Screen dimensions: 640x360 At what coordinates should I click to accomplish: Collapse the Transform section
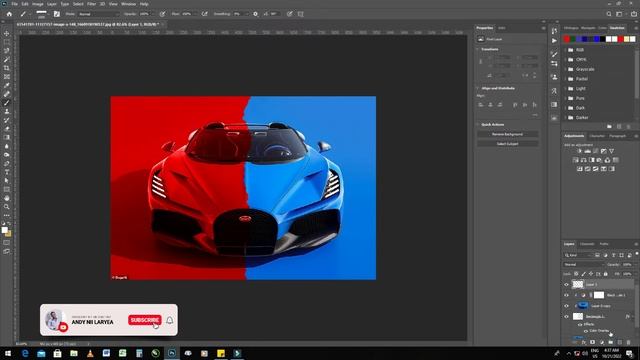(x=478, y=49)
